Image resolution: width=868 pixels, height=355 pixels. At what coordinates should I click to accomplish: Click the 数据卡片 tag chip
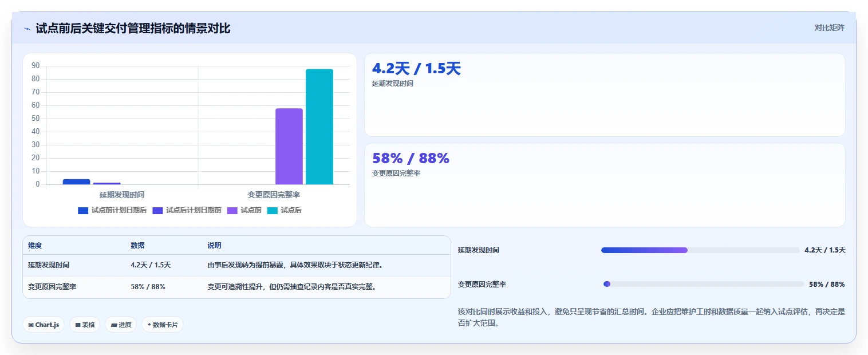(x=163, y=325)
